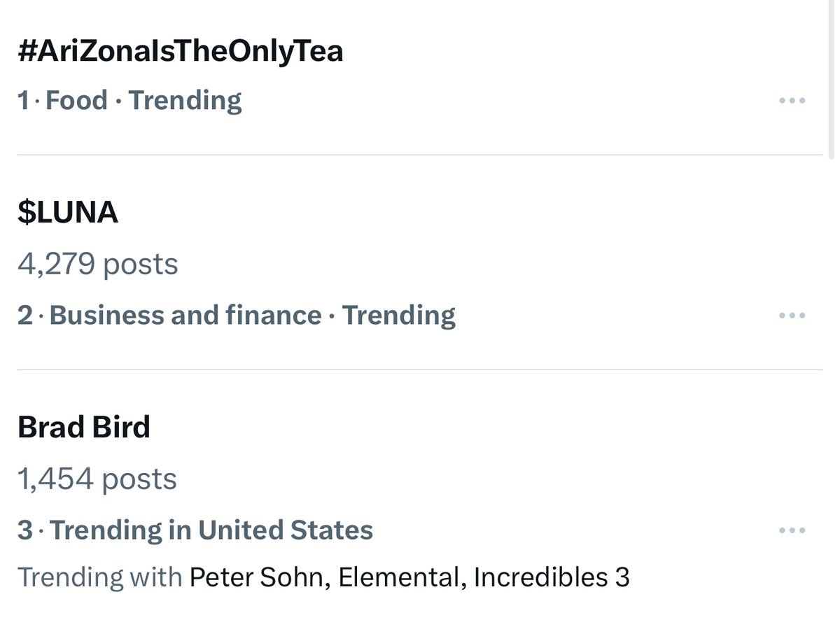Click the Incredibles 3 related trend
Image resolution: width=840 pixels, height=627 pixels.
[552, 577]
